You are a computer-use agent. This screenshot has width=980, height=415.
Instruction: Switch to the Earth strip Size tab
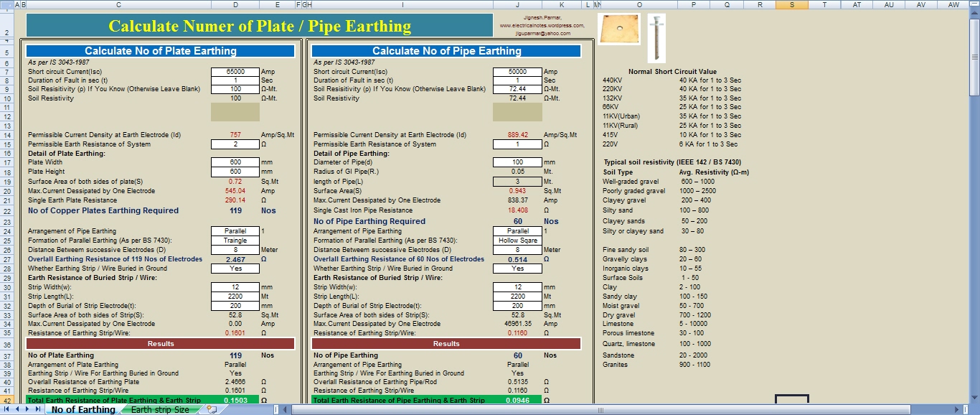[160, 409]
